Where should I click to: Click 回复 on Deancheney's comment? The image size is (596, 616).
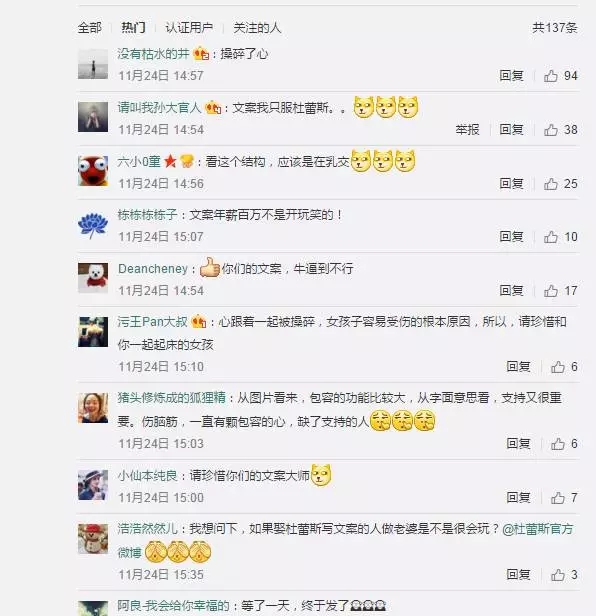(x=511, y=291)
